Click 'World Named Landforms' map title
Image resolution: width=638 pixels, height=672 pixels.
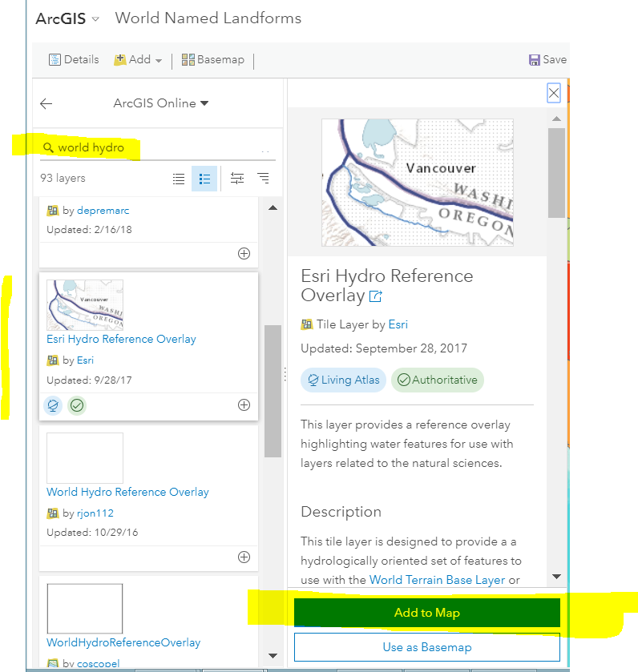(x=208, y=18)
